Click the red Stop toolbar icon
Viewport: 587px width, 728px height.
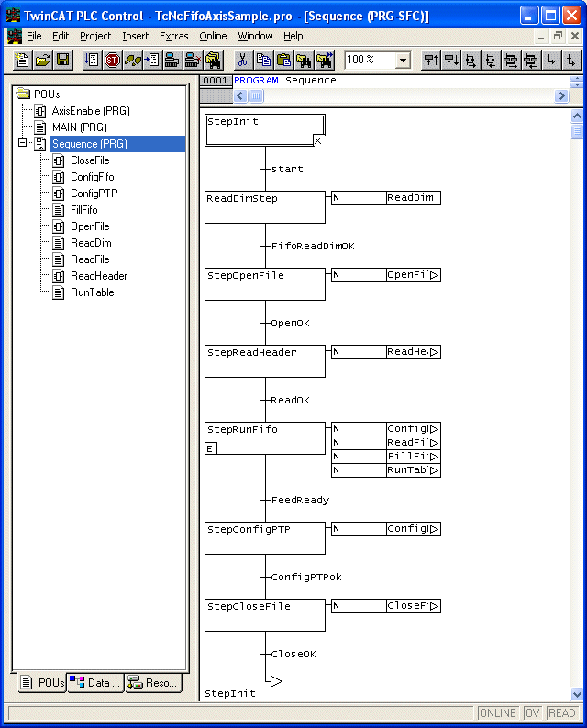tap(112, 61)
